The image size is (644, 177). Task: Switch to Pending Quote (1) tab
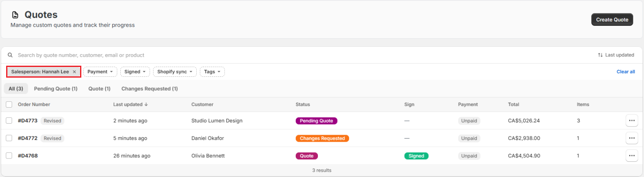[56, 89]
